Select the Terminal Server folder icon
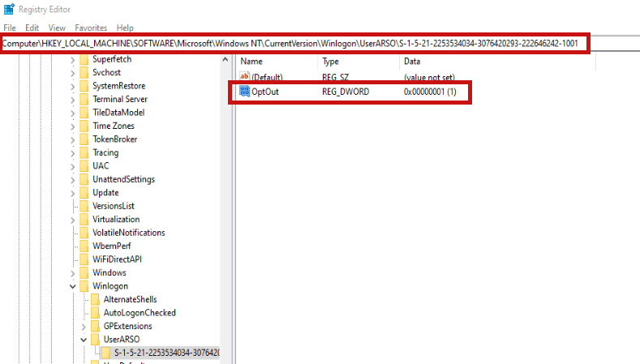 pyautogui.click(x=84, y=100)
